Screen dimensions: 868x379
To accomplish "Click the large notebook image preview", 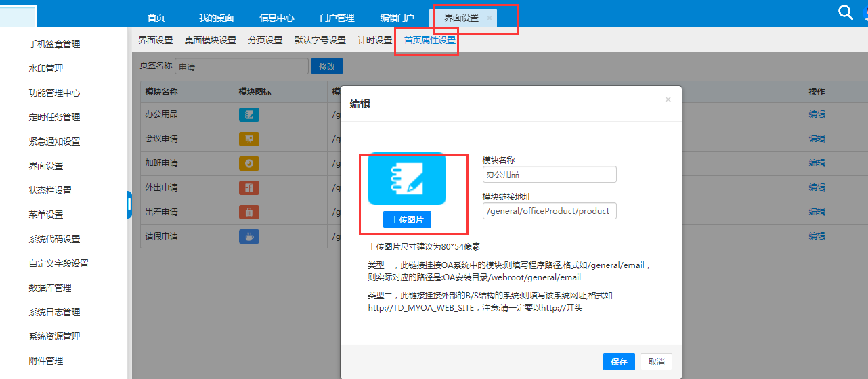I will coord(406,179).
